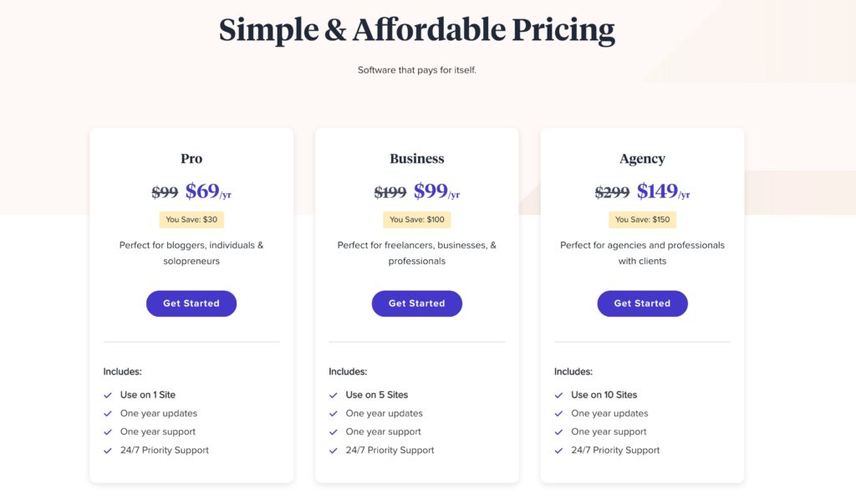Click the You Save: $30 badge

(191, 220)
